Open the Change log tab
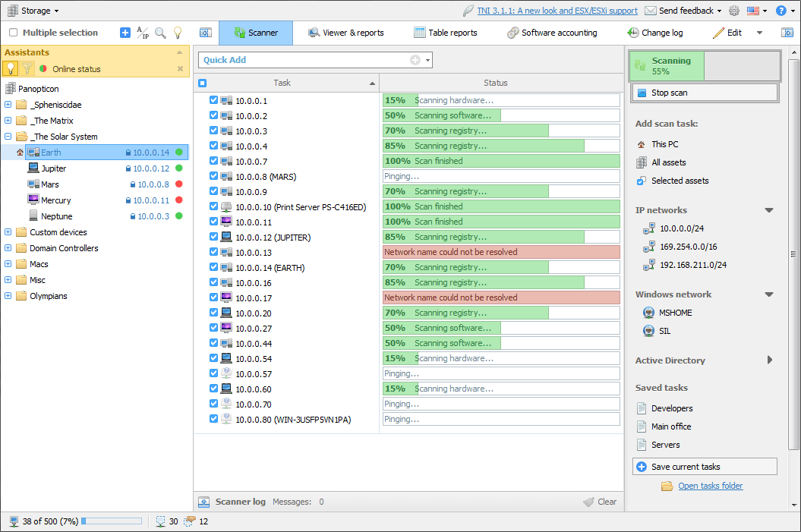Viewport: 801px width, 532px height. pyautogui.click(x=655, y=33)
